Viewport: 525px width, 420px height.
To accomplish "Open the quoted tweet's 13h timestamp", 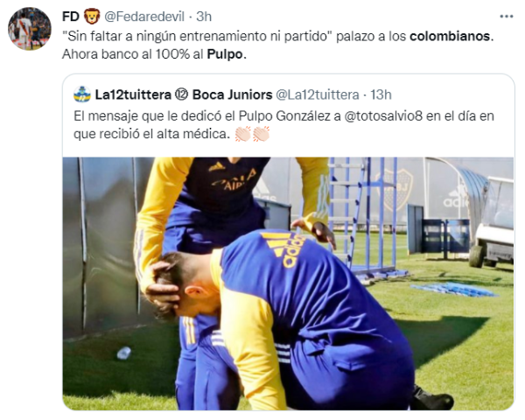I will click(381, 94).
